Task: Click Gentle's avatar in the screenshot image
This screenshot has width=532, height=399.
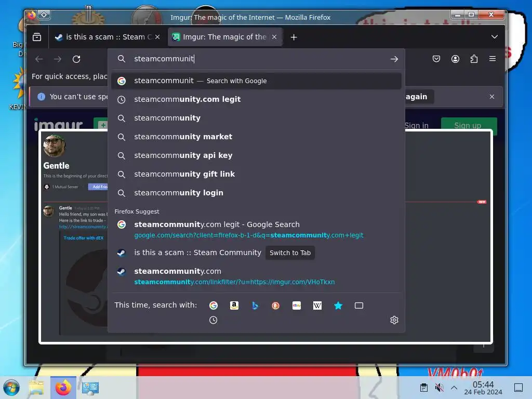Action: click(x=54, y=146)
